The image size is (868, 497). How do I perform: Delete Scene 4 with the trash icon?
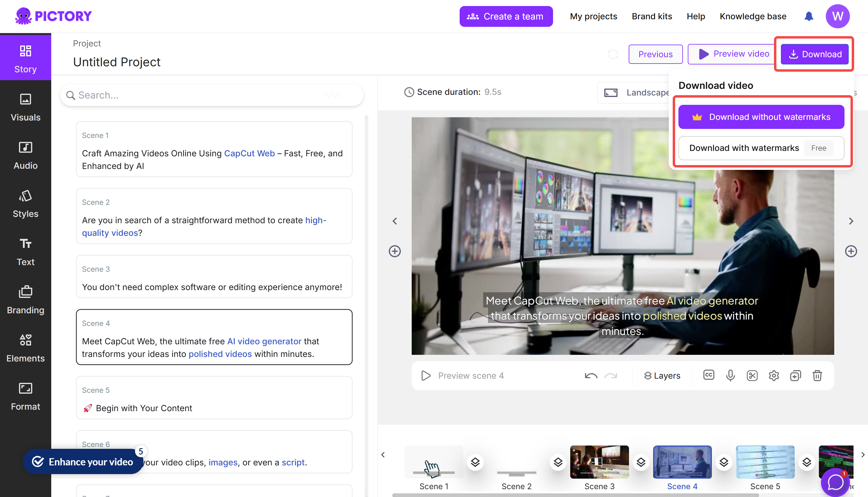[817, 376]
